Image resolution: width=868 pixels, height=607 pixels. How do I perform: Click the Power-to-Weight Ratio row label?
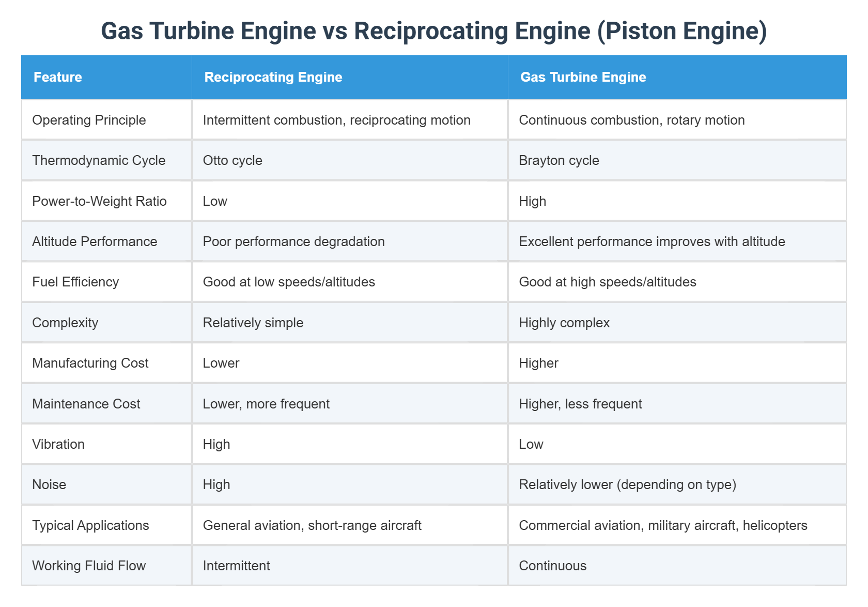pos(99,201)
